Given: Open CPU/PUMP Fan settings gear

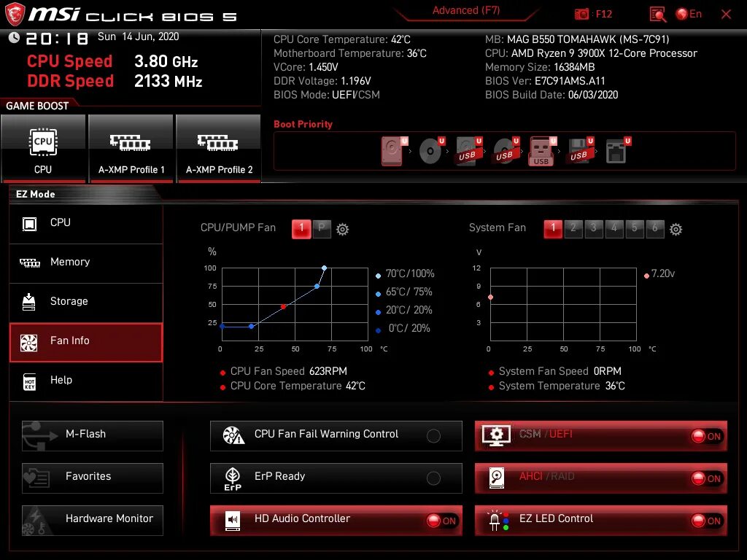Looking at the screenshot, I should 343,230.
